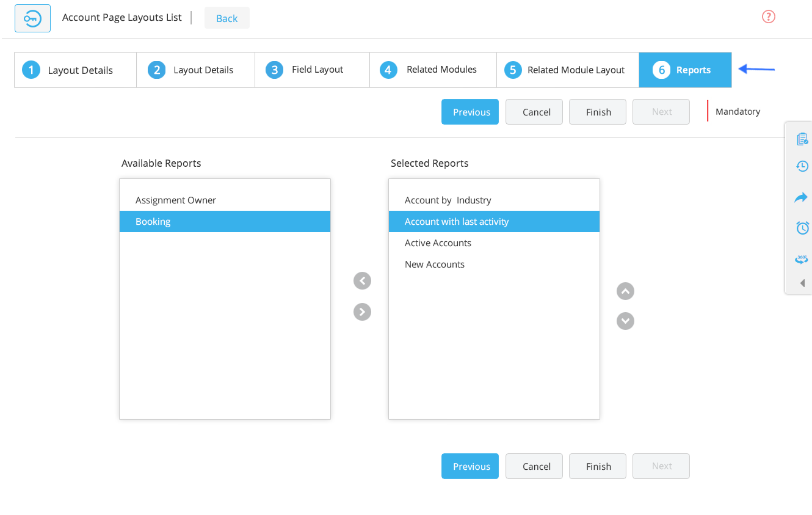Image resolution: width=812 pixels, height=515 pixels.
Task: Move the selected report up with the up arrow
Action: pos(625,291)
